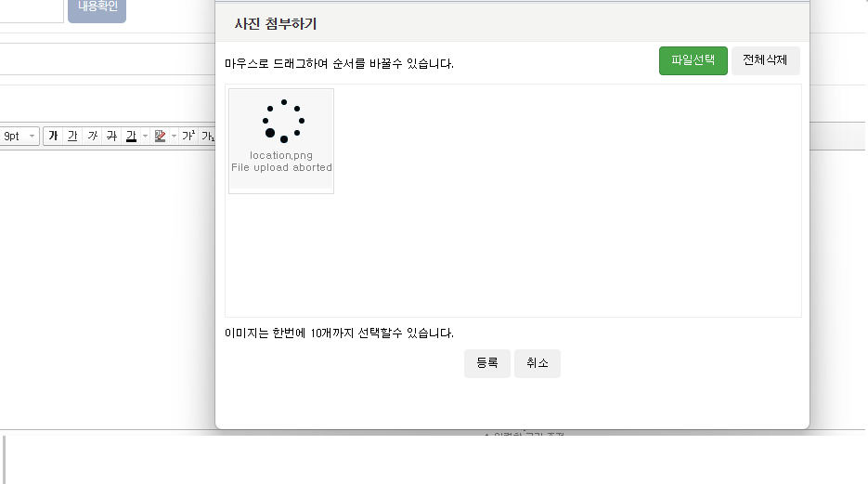The height and width of the screenshot is (484, 868).
Task: Click the bold 가 formatting icon
Action: 53,137
